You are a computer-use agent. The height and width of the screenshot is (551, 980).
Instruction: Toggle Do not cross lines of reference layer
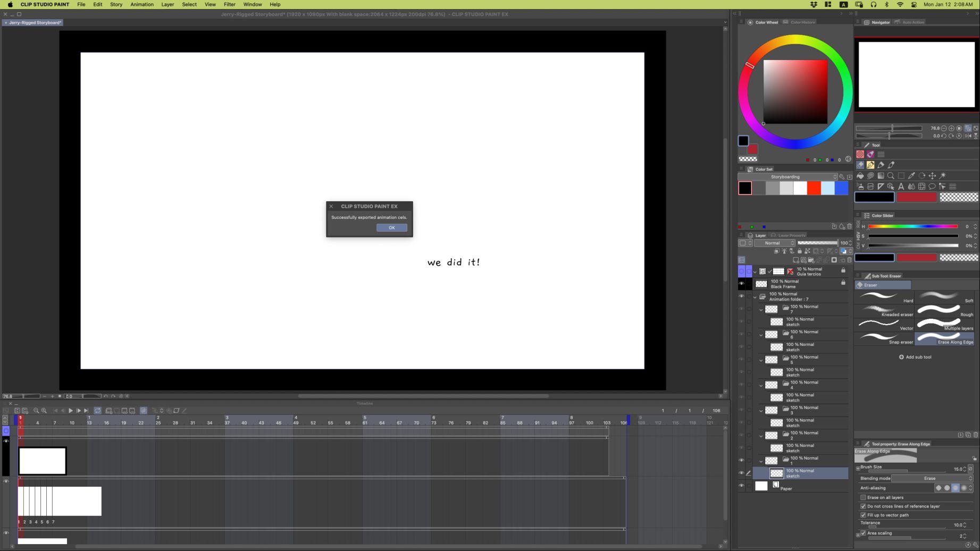click(863, 506)
